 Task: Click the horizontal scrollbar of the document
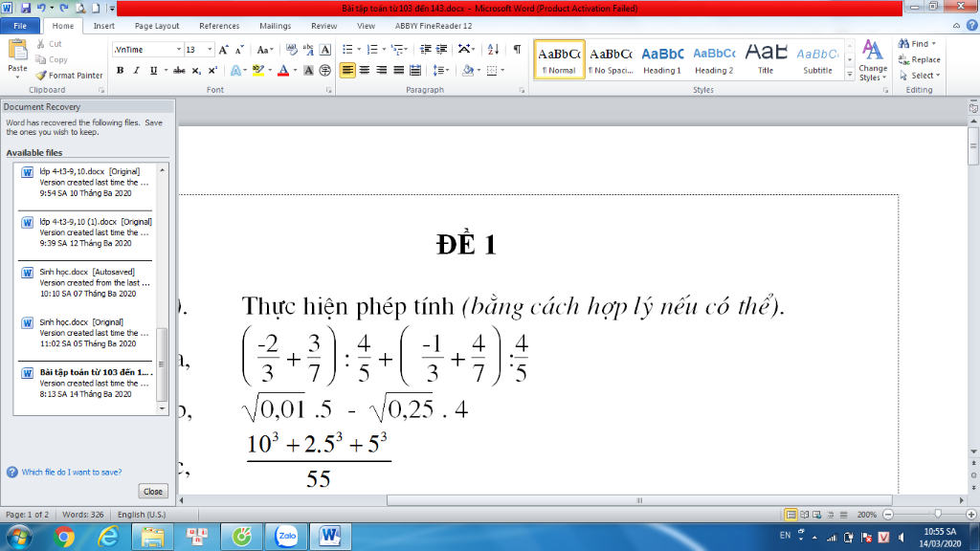638,500
